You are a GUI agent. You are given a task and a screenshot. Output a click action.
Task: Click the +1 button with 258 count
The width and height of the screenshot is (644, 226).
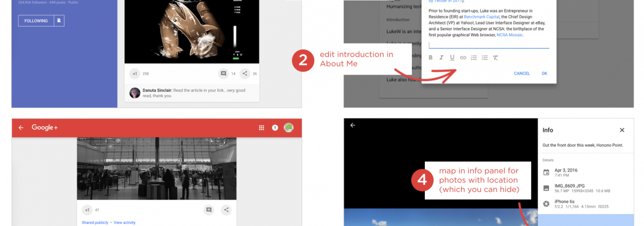tap(134, 73)
